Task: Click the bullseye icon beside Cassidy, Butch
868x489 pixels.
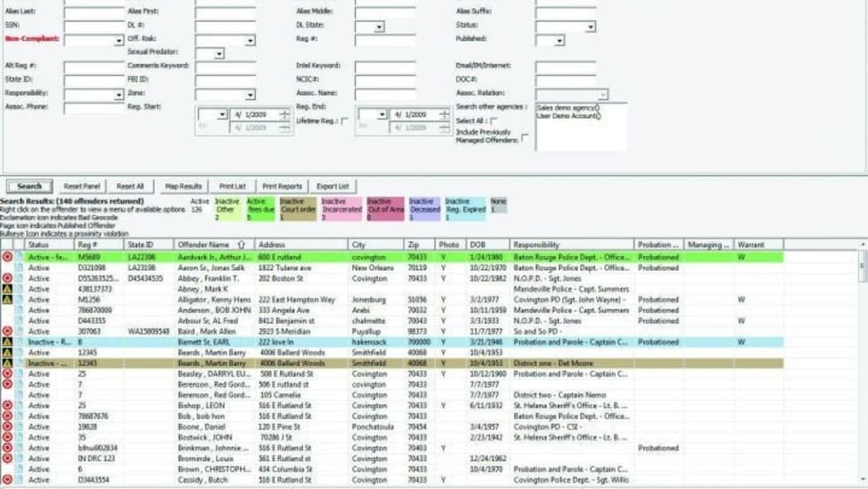Action: (7, 480)
